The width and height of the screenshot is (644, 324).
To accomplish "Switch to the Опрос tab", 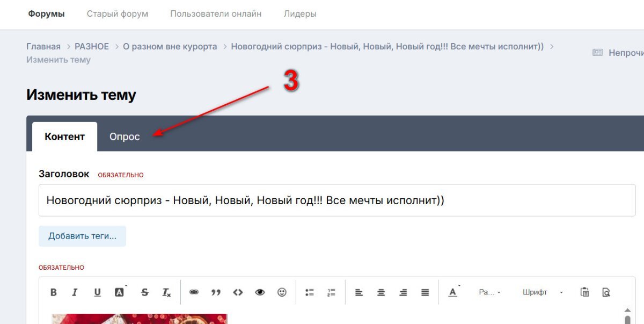I will tap(125, 137).
